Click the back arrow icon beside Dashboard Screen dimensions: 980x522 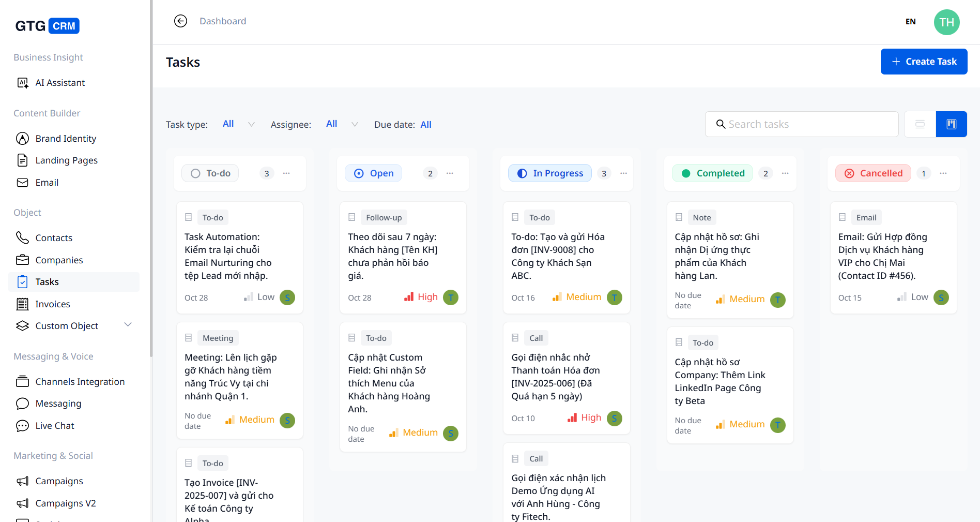pos(180,21)
